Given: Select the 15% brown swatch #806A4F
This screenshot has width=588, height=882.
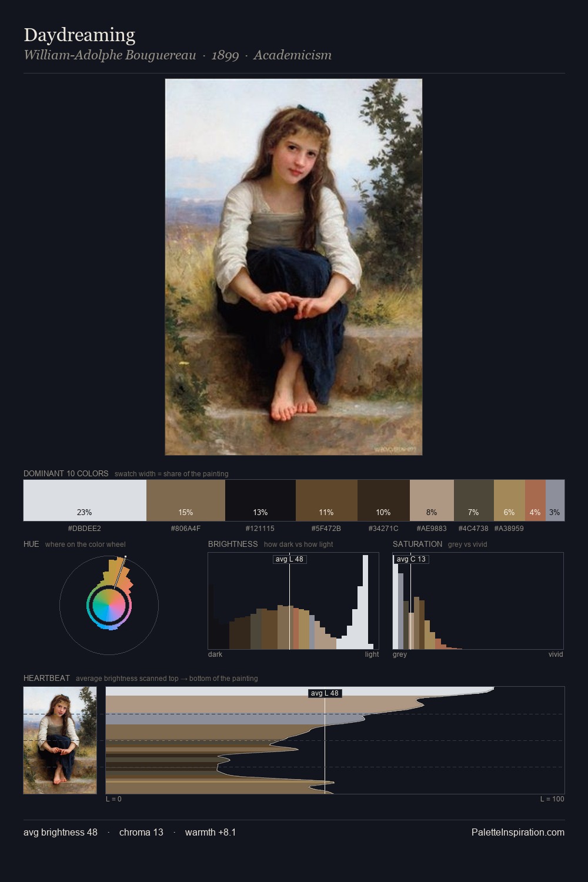Looking at the screenshot, I should tap(186, 500).
